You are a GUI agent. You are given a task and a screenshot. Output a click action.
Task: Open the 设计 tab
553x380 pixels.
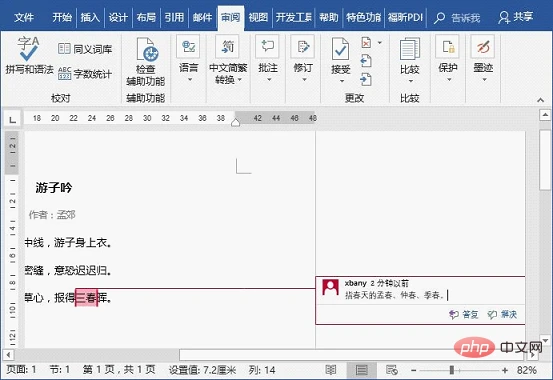[118, 17]
